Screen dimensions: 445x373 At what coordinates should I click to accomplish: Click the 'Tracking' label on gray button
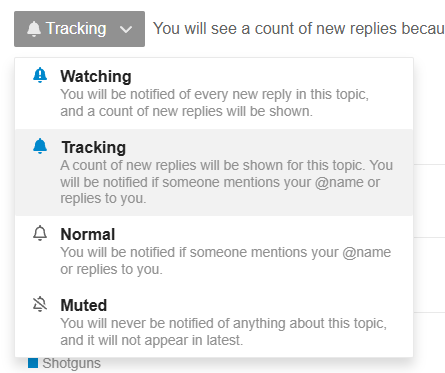(76, 29)
